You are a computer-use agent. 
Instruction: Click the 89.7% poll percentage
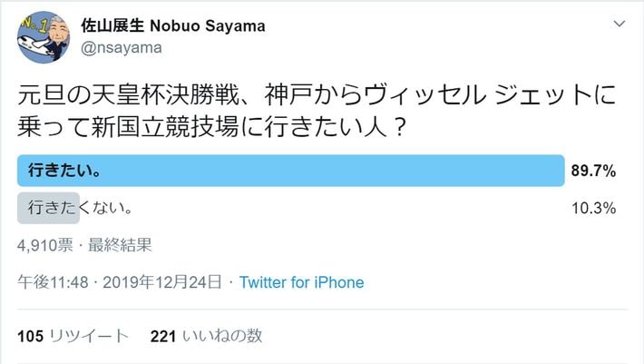[x=594, y=171]
